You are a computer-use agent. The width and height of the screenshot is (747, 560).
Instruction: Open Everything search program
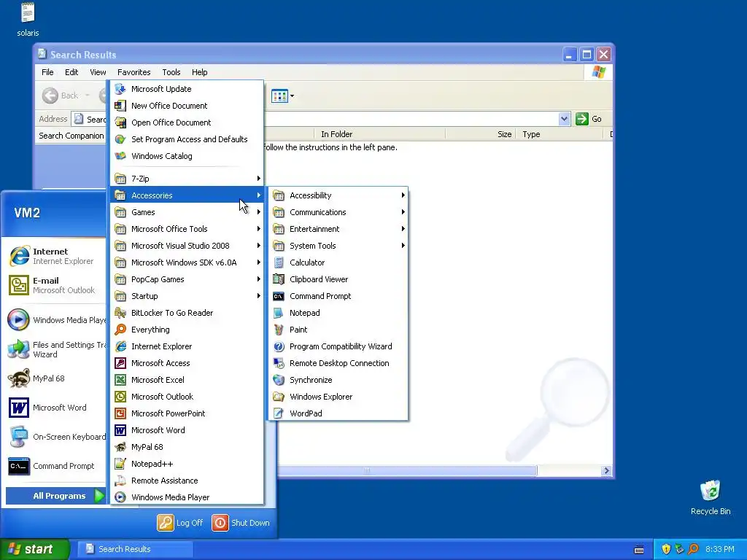coord(187,330)
